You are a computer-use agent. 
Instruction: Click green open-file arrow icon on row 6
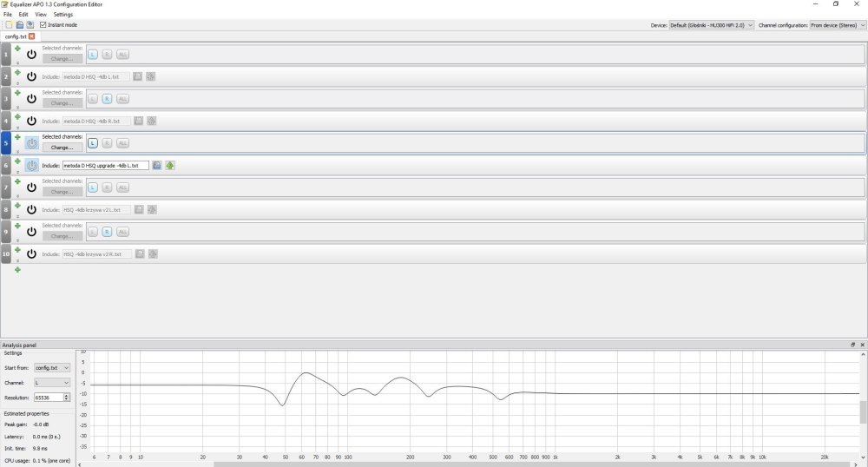170,165
